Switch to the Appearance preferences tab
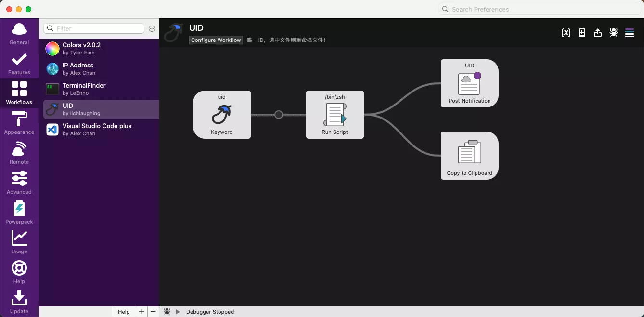644x317 pixels. 19,123
